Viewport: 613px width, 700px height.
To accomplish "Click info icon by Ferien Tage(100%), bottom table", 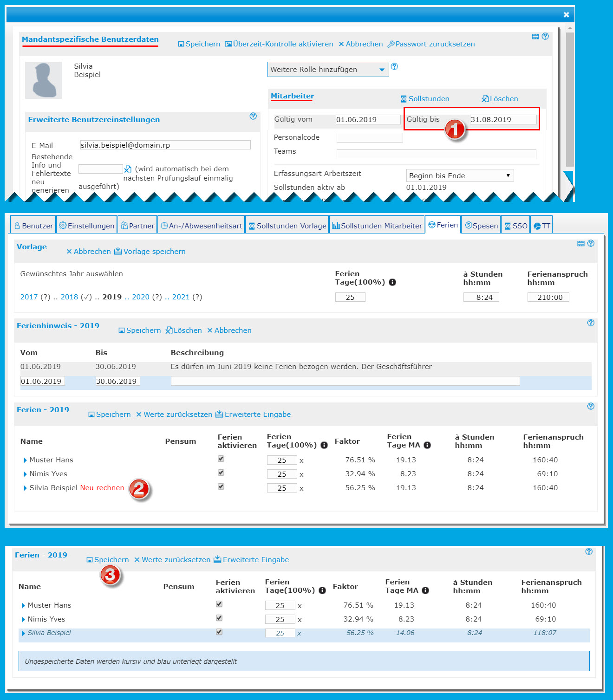I will 322,590.
